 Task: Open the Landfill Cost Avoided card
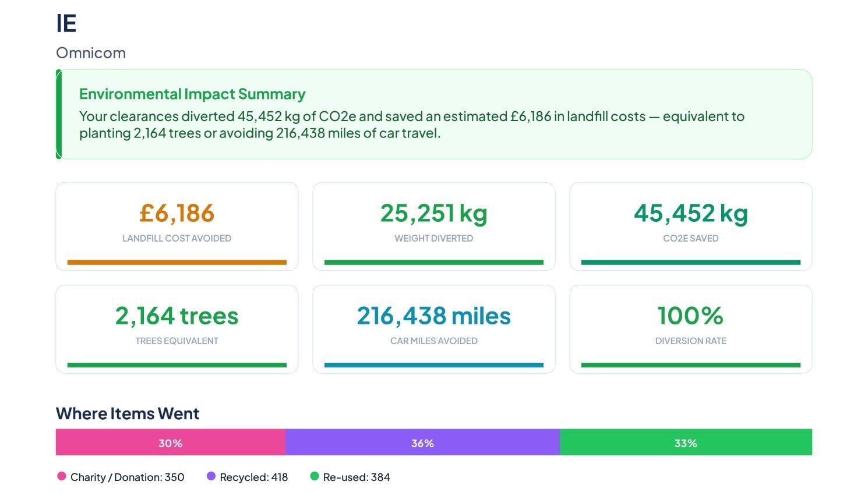click(x=177, y=227)
